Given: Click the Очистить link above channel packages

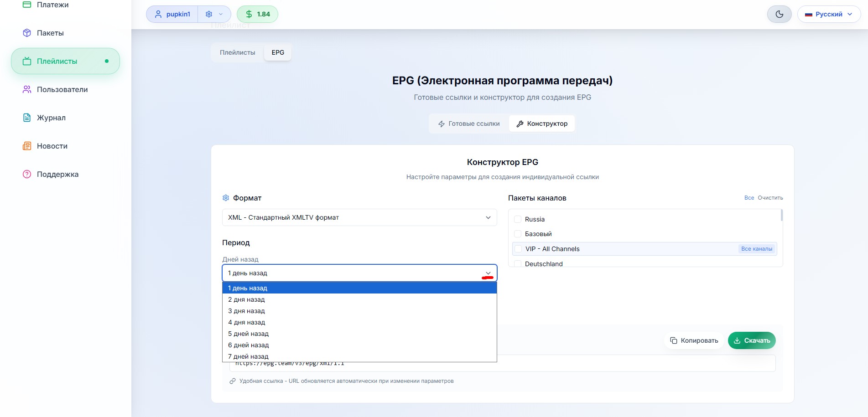Looking at the screenshot, I should pyautogui.click(x=770, y=198).
